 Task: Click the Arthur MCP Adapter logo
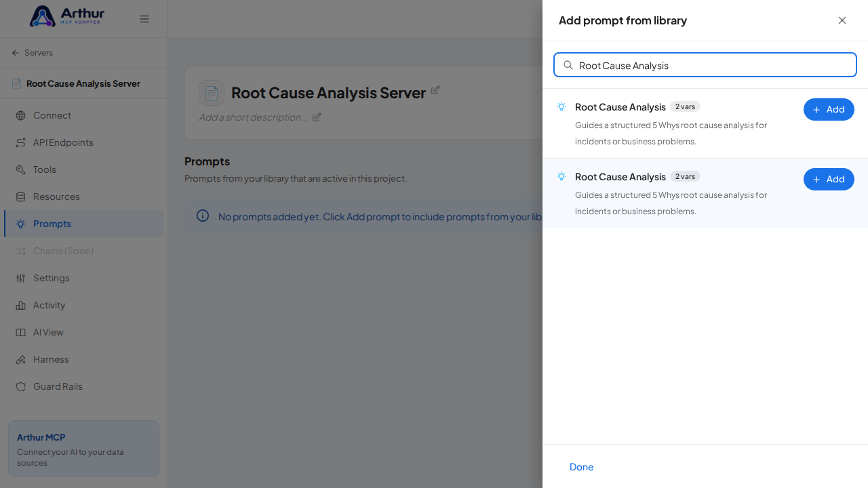pyautogui.click(x=67, y=16)
